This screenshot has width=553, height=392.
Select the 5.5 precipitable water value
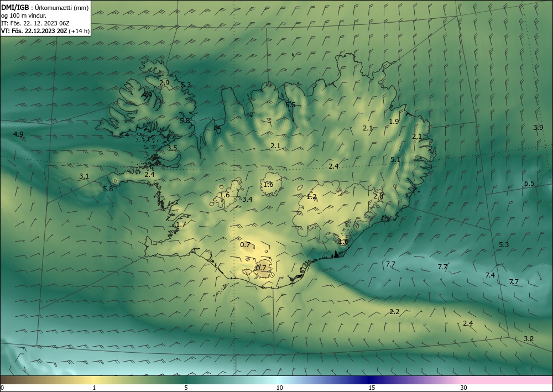point(290,104)
